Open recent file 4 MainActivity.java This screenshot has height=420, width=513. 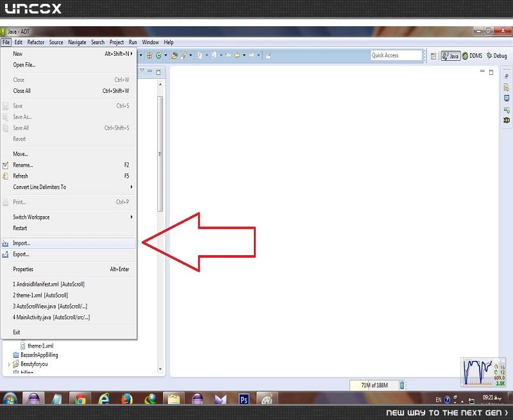coord(69,317)
